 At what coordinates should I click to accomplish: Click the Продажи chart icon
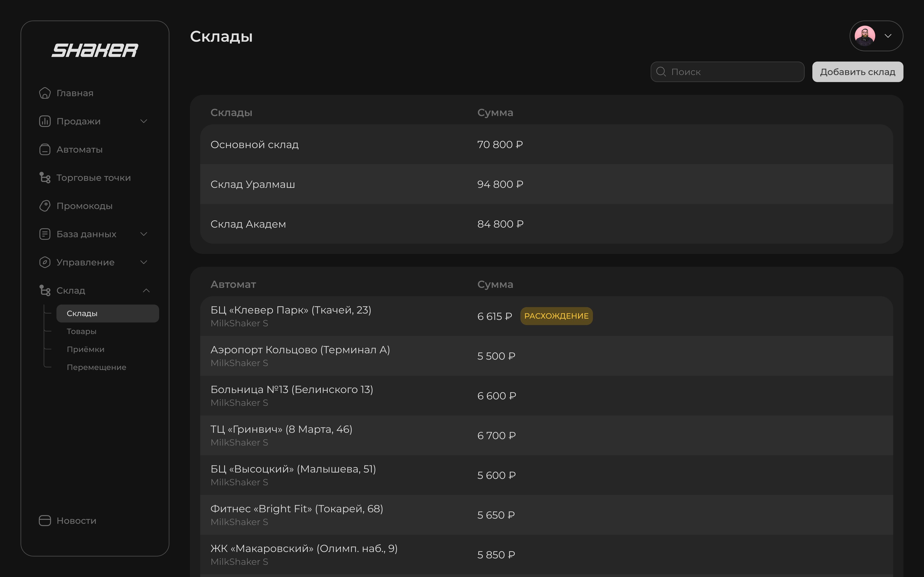click(45, 121)
